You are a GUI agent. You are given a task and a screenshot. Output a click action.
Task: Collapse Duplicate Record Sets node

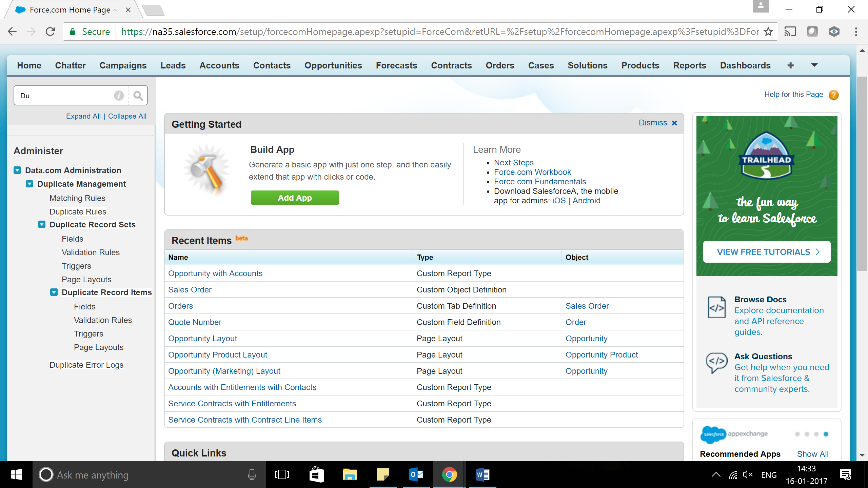[42, 224]
